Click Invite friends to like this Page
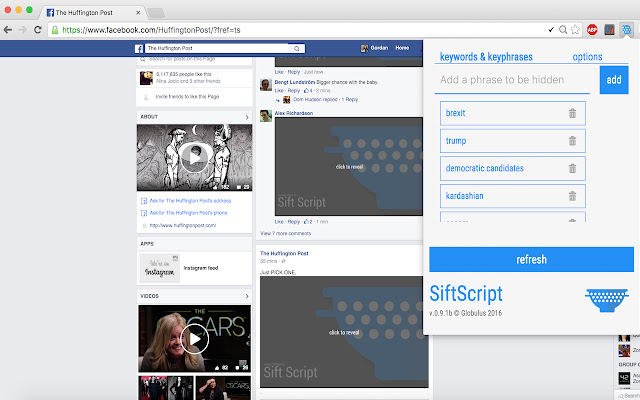This screenshot has width=640, height=400. click(x=187, y=97)
